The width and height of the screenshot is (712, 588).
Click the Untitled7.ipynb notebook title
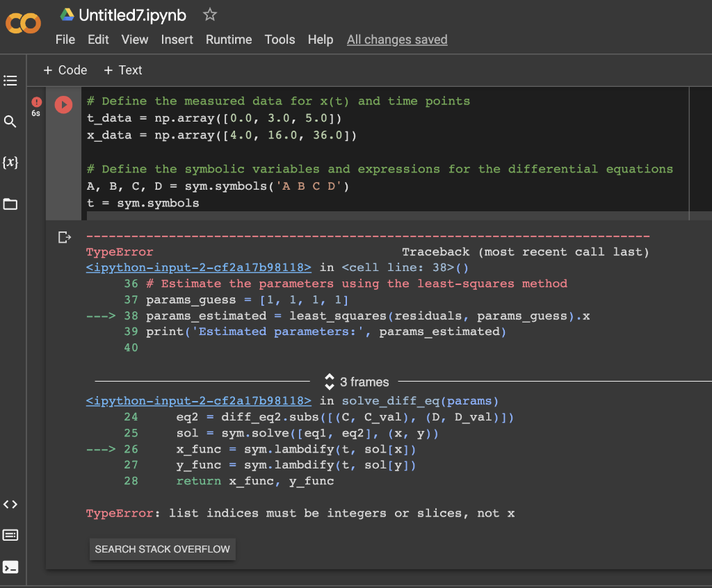coord(133,15)
